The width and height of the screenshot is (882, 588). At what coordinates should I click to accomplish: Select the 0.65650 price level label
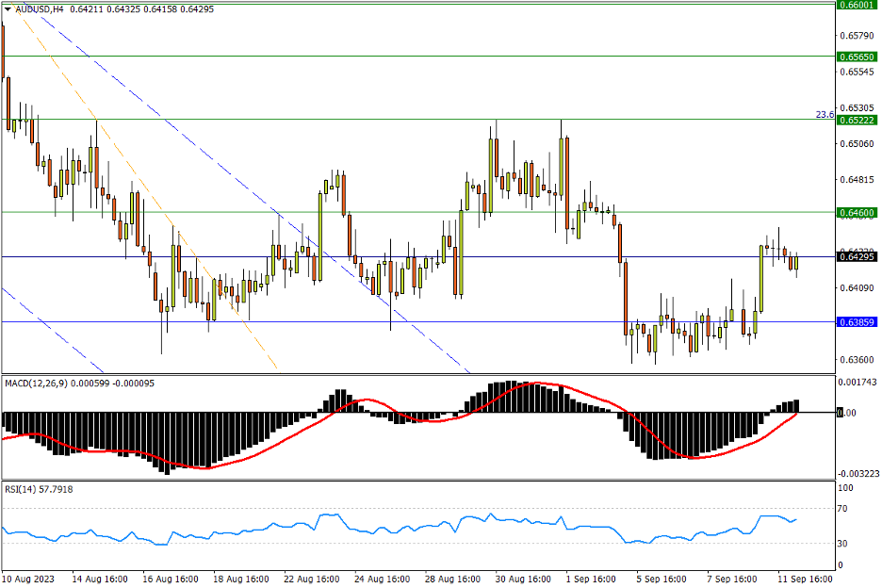857,57
